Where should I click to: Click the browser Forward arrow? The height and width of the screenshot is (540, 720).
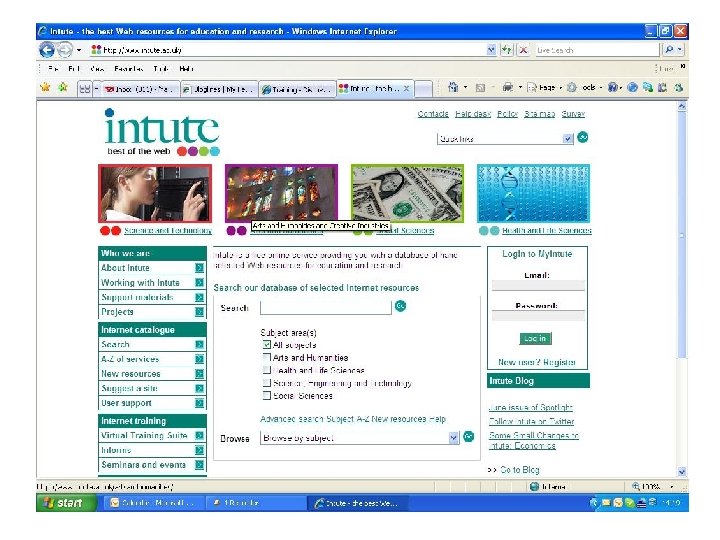pyautogui.click(x=65, y=50)
